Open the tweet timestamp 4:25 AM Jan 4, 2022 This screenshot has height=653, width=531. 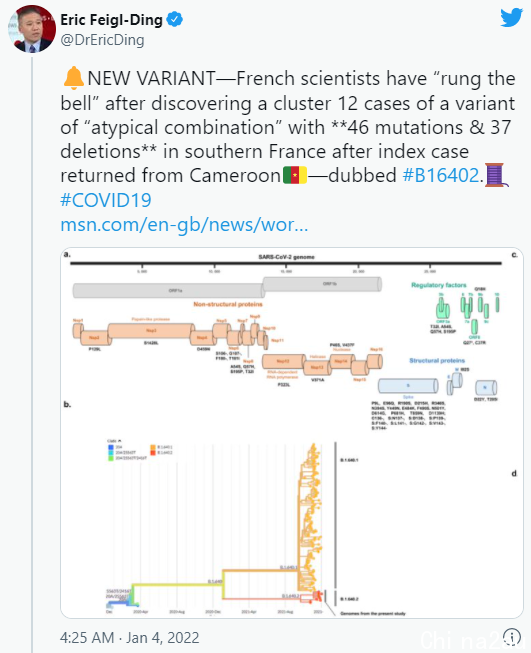(x=130, y=637)
